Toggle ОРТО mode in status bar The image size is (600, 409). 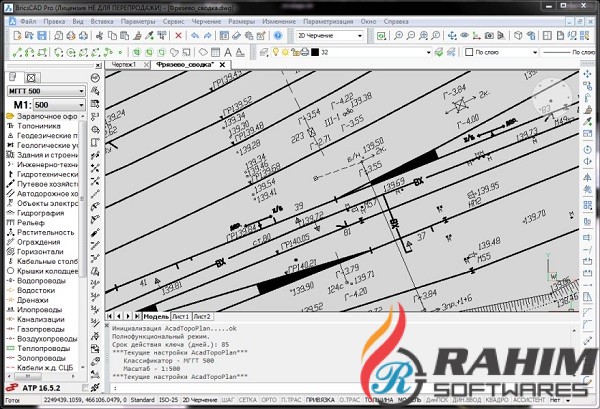click(x=269, y=400)
